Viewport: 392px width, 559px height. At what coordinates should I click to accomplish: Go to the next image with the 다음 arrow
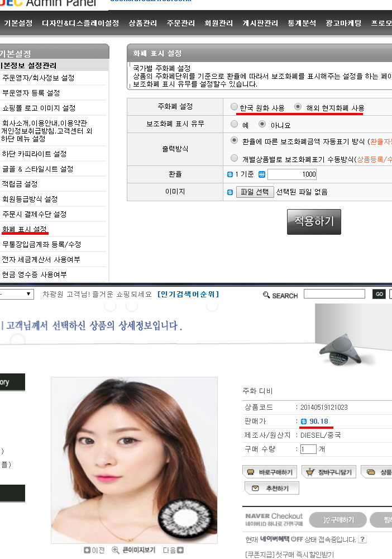click(x=180, y=550)
